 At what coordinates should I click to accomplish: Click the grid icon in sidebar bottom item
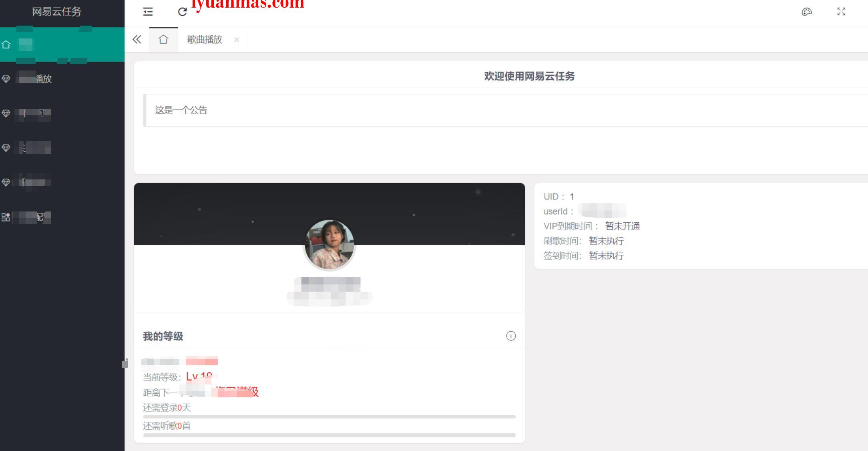6,217
